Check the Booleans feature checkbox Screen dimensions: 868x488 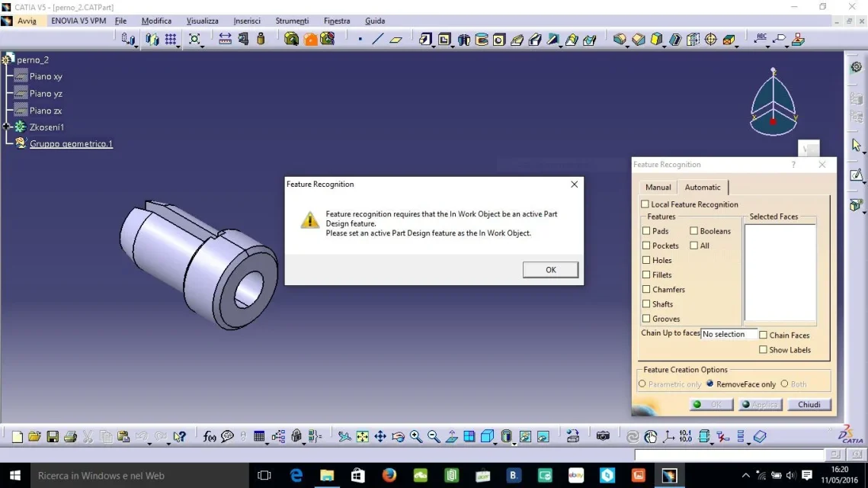(x=693, y=231)
